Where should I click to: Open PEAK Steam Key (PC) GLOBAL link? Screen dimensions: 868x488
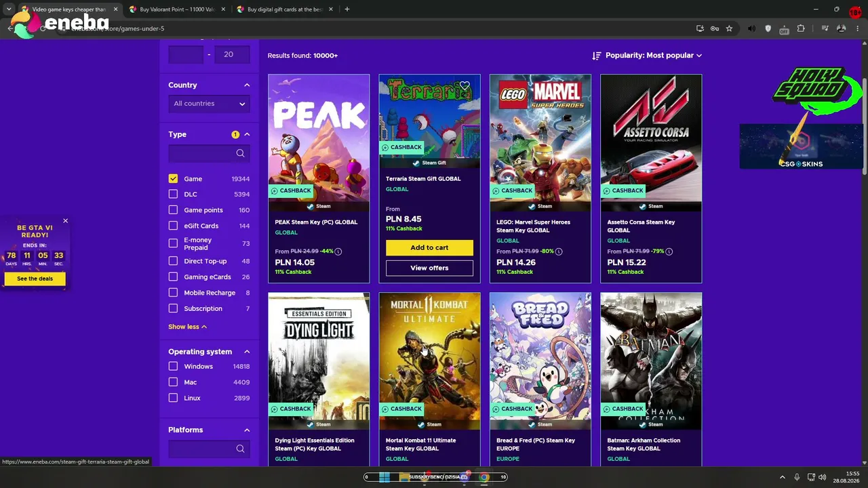coord(316,222)
